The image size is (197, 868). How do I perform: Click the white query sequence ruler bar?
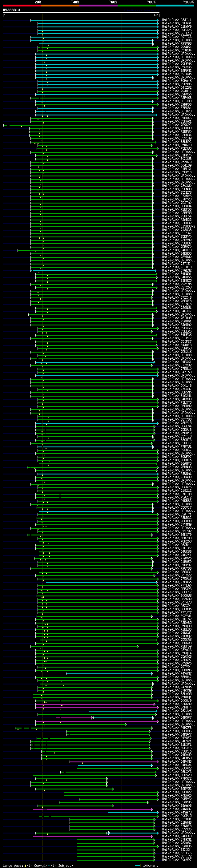click(x=81, y=13)
